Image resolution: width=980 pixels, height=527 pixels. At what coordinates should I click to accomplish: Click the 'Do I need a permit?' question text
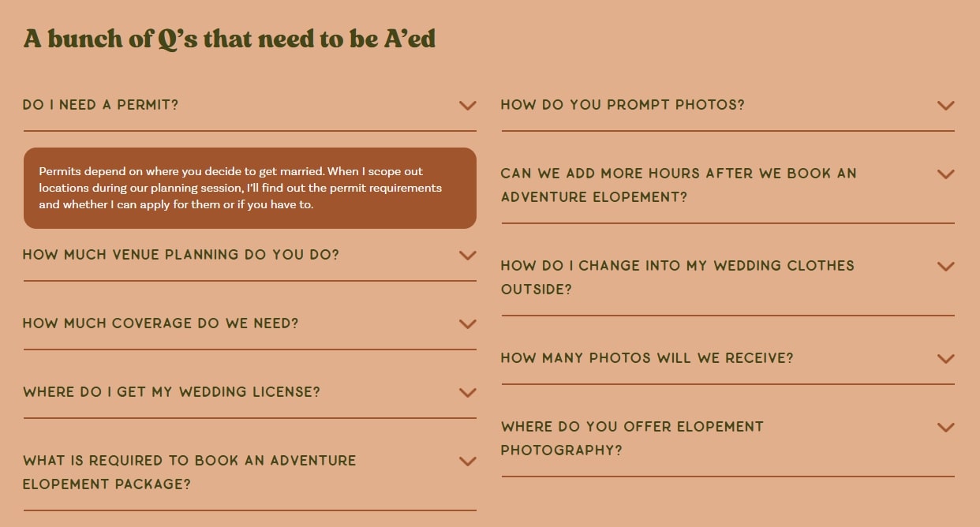(101, 105)
